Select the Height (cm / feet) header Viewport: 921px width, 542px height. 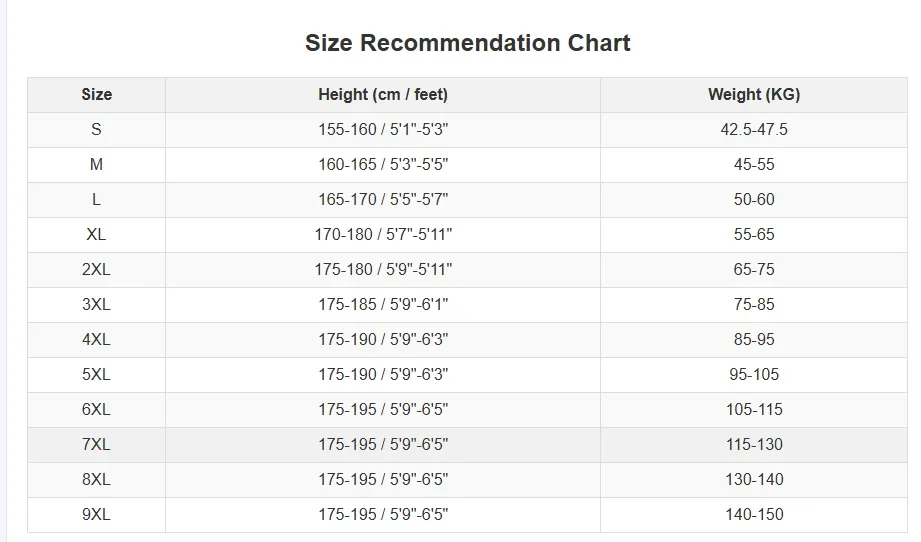click(383, 95)
